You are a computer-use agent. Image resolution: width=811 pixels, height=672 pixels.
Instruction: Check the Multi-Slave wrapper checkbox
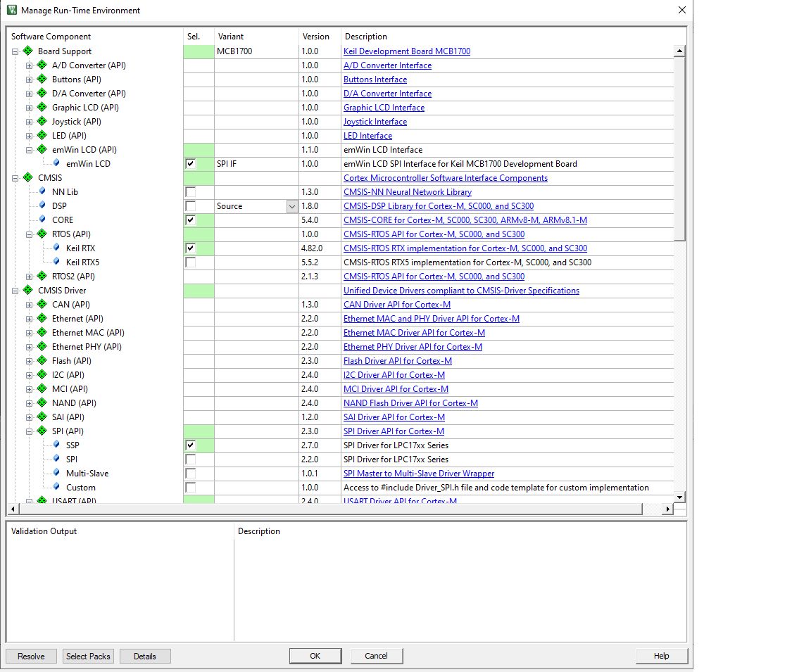pos(190,473)
